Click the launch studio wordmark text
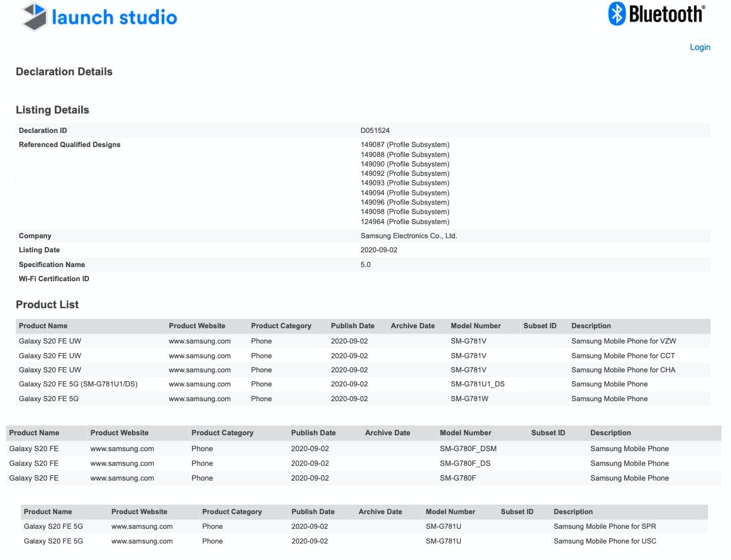This screenshot has width=731, height=560. point(114,17)
